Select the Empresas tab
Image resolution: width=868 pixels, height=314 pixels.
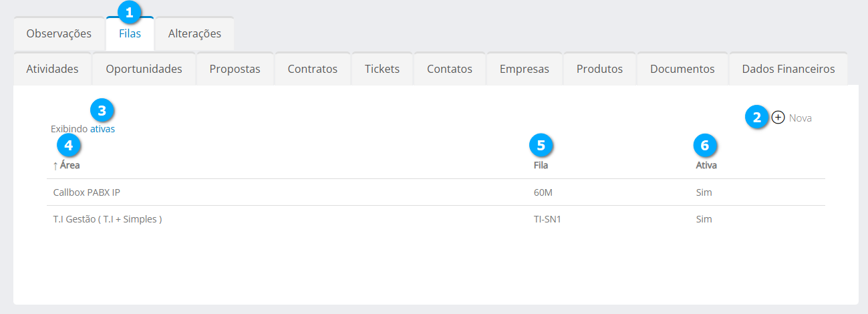525,69
